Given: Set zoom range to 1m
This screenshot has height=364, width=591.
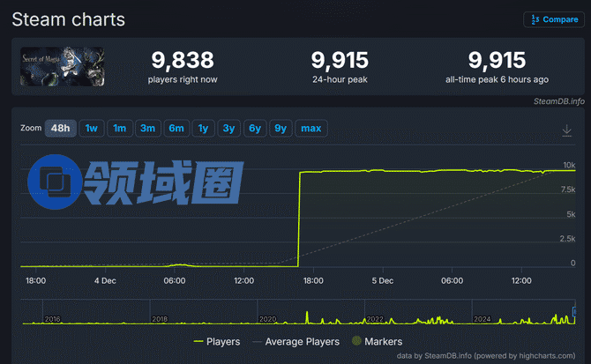Looking at the screenshot, I should [x=120, y=129].
